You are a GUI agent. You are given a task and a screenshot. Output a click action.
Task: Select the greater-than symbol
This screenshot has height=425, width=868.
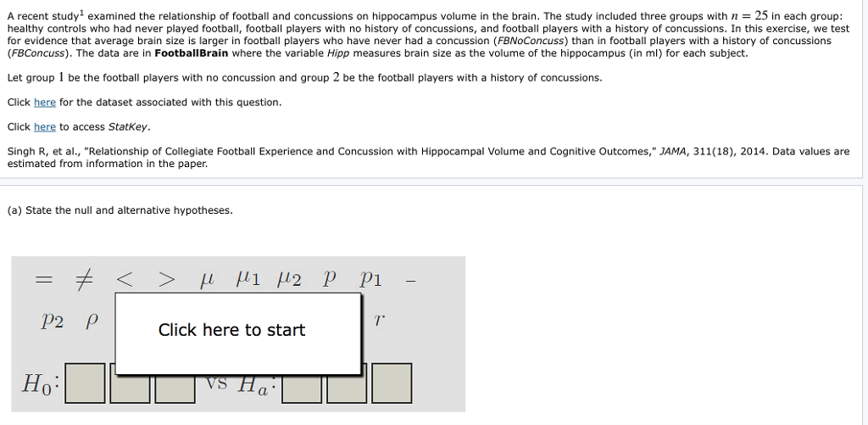(x=165, y=280)
